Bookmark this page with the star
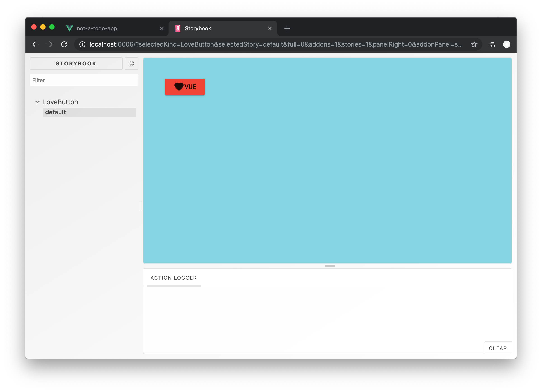 point(474,44)
